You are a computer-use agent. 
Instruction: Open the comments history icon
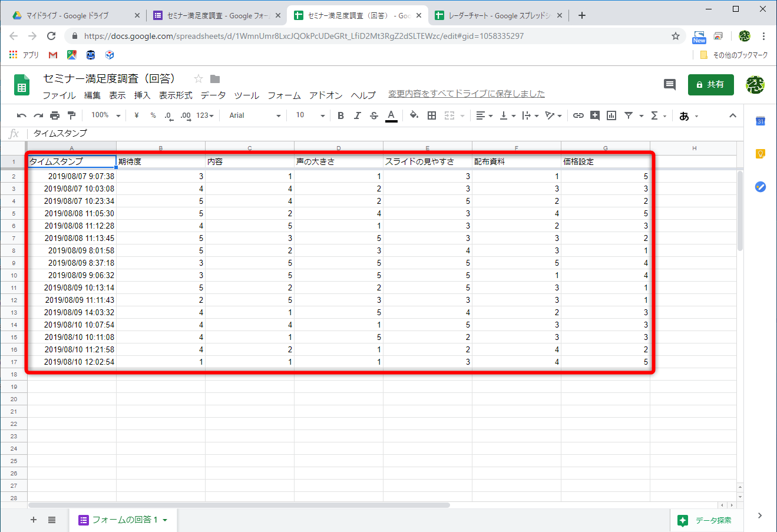pyautogui.click(x=670, y=85)
